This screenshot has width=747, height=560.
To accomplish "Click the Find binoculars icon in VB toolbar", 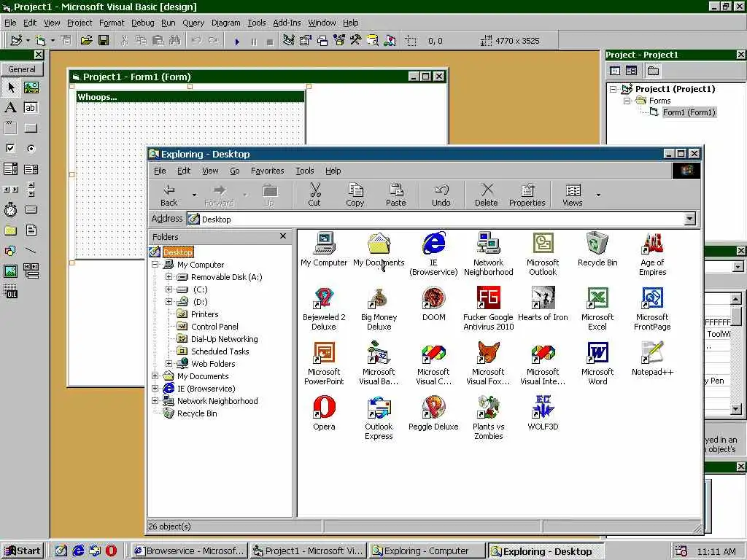I will [x=175, y=41].
